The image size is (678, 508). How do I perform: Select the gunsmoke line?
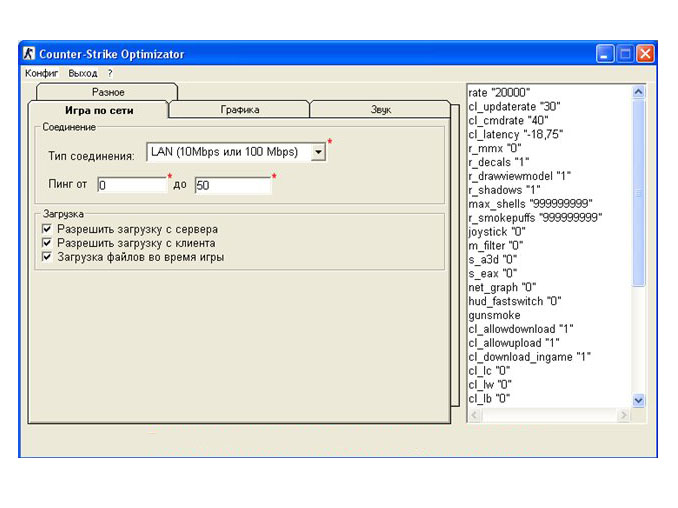[x=494, y=315]
